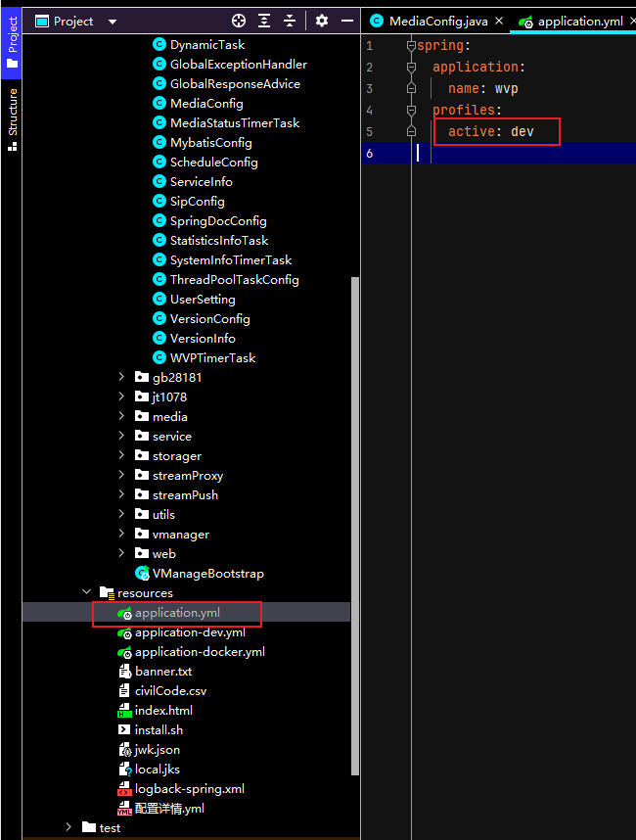Open the Structure tool window side tab
Image resolution: width=636 pixels, height=840 pixels.
click(12, 119)
